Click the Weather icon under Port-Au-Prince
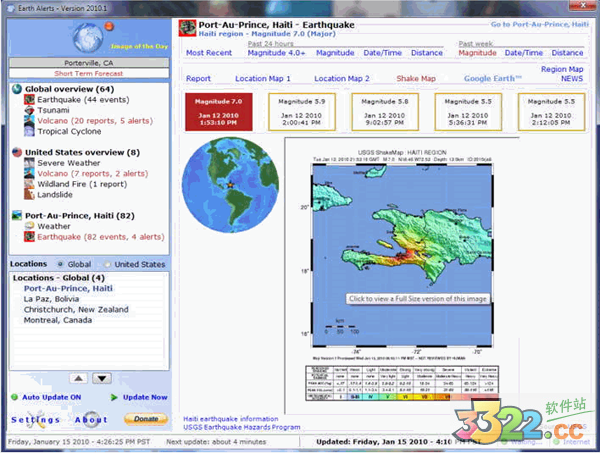Viewport: 600px width, 453px height. tap(29, 226)
